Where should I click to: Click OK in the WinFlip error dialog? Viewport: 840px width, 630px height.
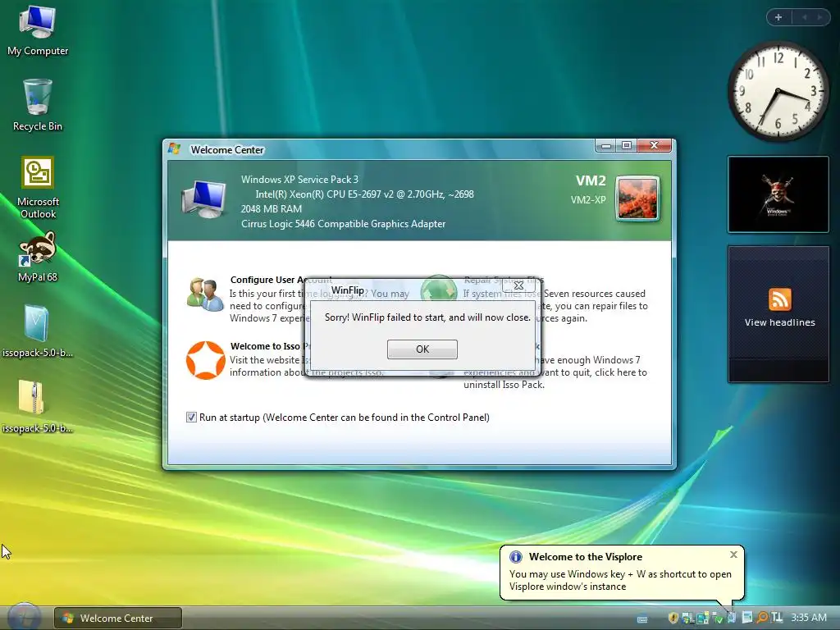pos(422,349)
